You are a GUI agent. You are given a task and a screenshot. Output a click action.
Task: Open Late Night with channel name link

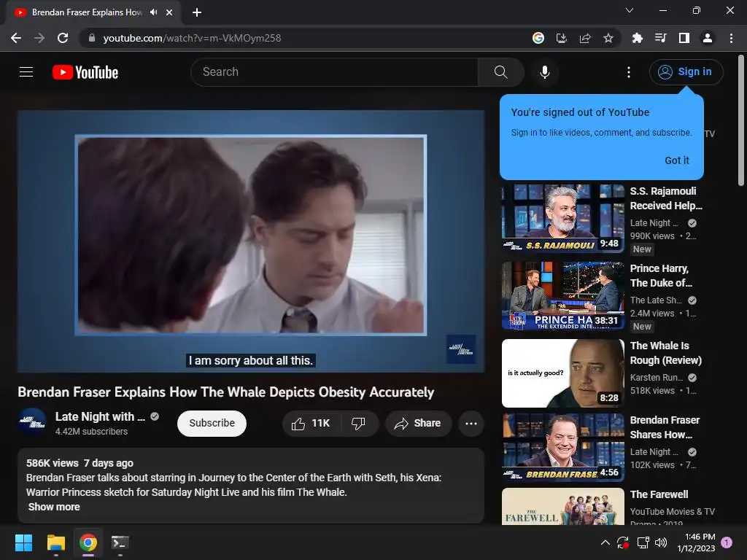pos(100,416)
